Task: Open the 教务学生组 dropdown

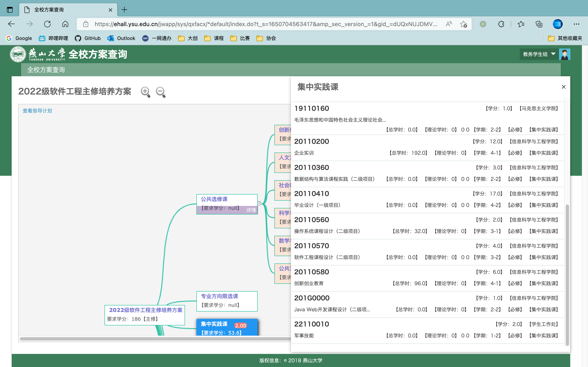Action: click(x=539, y=54)
